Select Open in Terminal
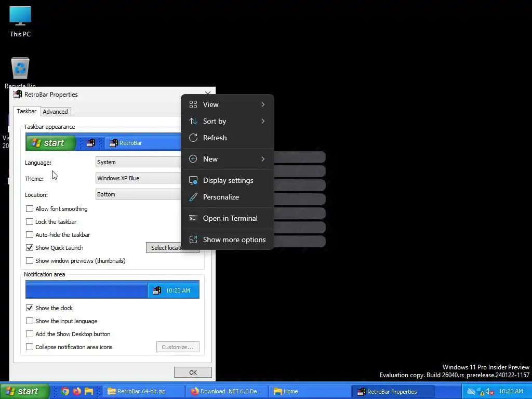The height and width of the screenshot is (399, 532). [228, 218]
